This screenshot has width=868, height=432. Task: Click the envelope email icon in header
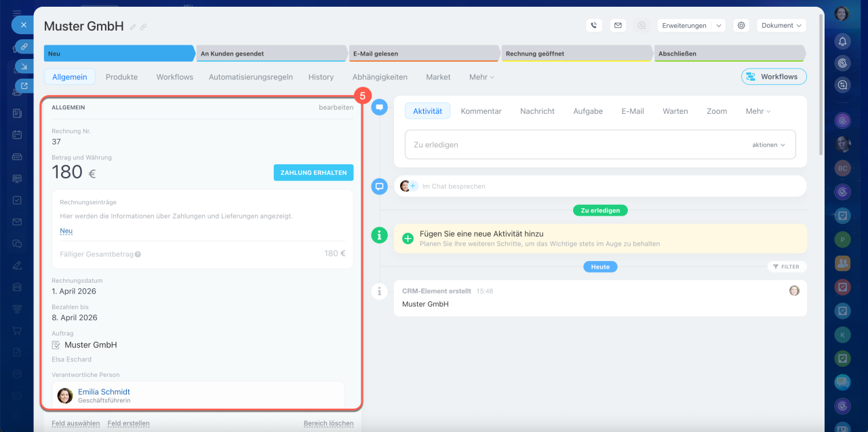(x=618, y=26)
